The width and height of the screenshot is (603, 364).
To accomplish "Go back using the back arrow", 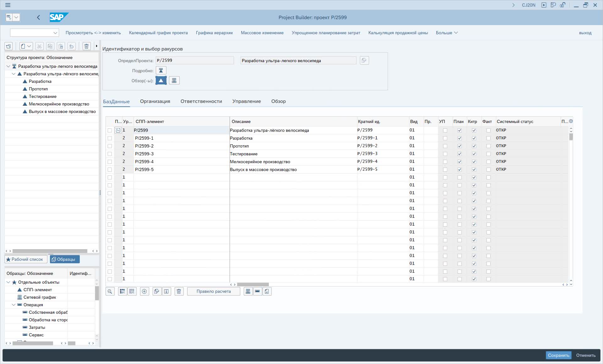I will click(x=38, y=18).
